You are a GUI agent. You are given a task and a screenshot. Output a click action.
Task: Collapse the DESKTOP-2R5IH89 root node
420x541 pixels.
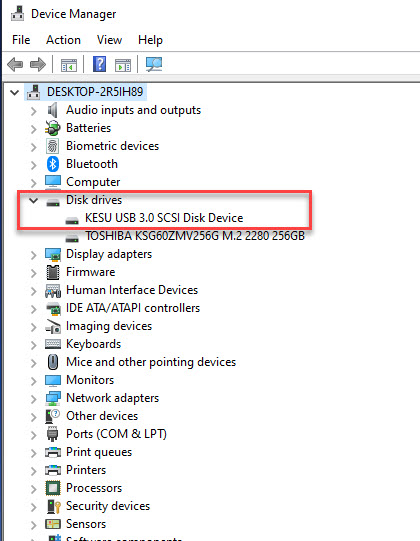[14, 92]
